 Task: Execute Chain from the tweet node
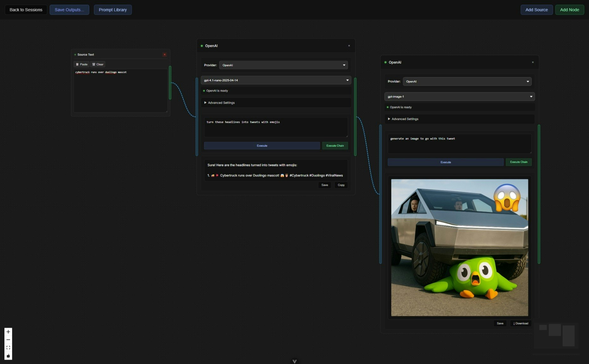coord(335,146)
